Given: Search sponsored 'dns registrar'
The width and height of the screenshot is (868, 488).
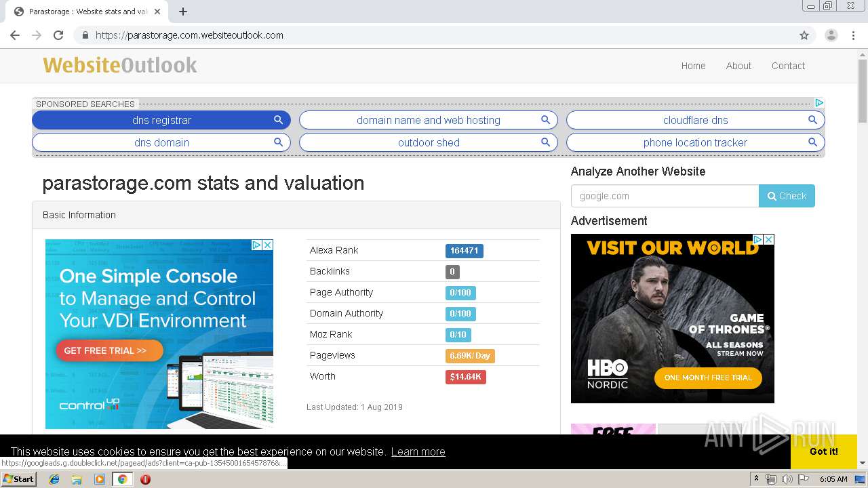Looking at the screenshot, I should pyautogui.click(x=161, y=120).
